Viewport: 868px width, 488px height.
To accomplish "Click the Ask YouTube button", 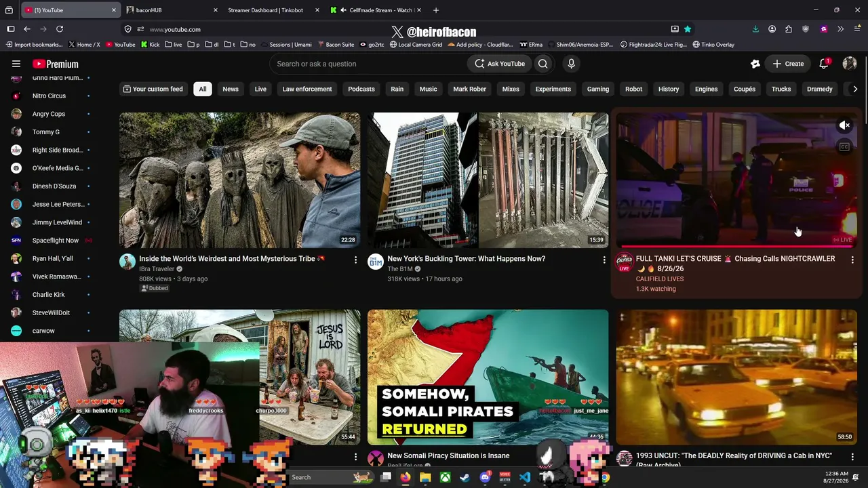I will point(500,64).
